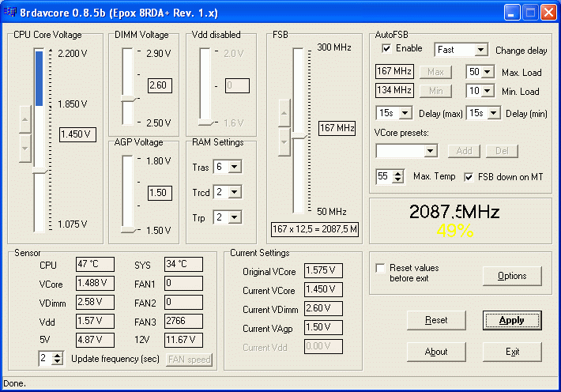Viewport: 561px width, 392px height.
Task: Open Delay (min) 15s dropdown
Action: (494, 114)
